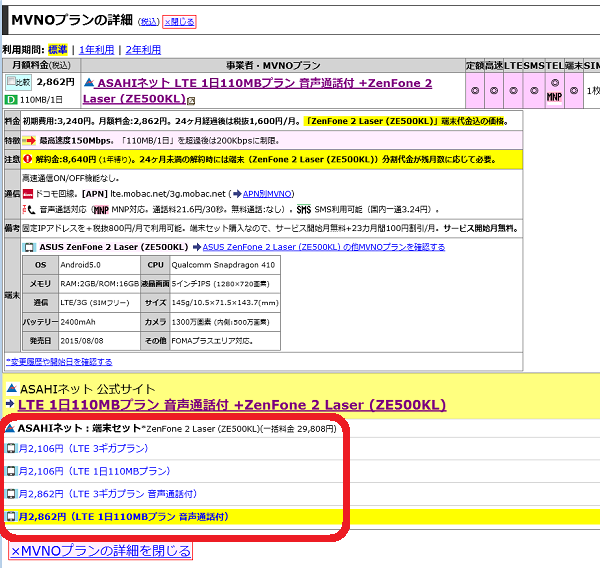Click ×MVNOプランの詳細を閉じる button
Screen dimensions: 600x568
pyautogui.click(x=101, y=551)
